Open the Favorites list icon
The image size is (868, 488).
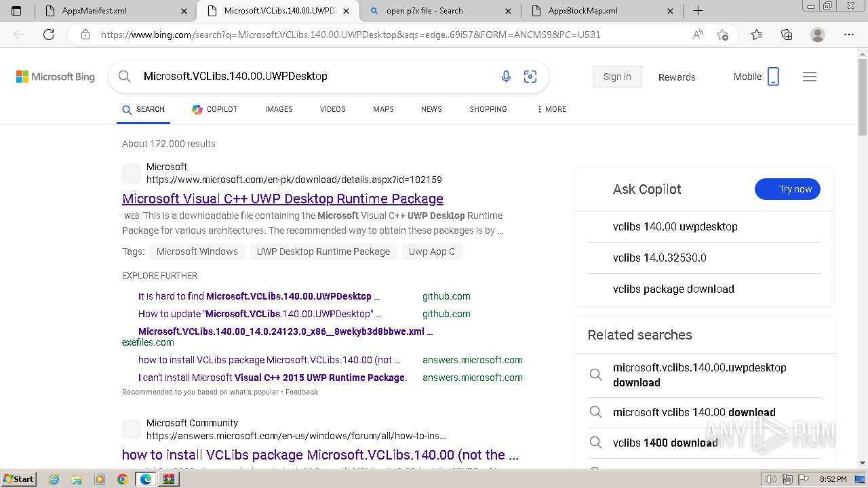[x=757, y=35]
